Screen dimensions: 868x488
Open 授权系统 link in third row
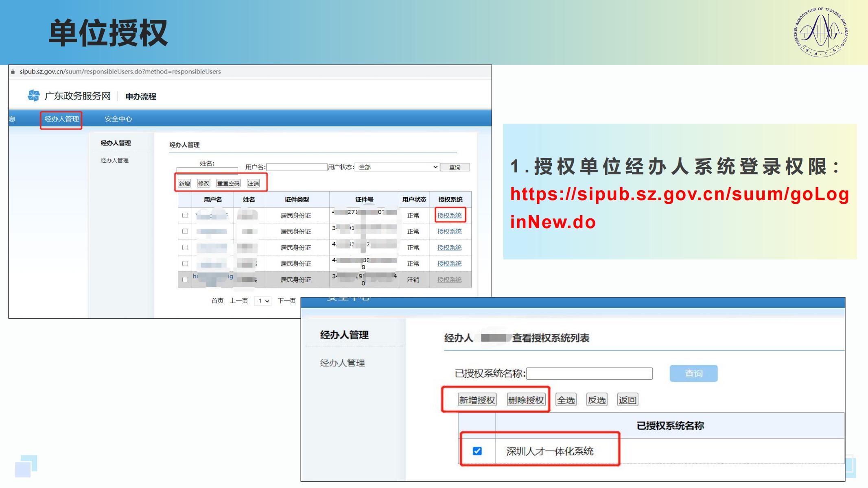(x=449, y=247)
